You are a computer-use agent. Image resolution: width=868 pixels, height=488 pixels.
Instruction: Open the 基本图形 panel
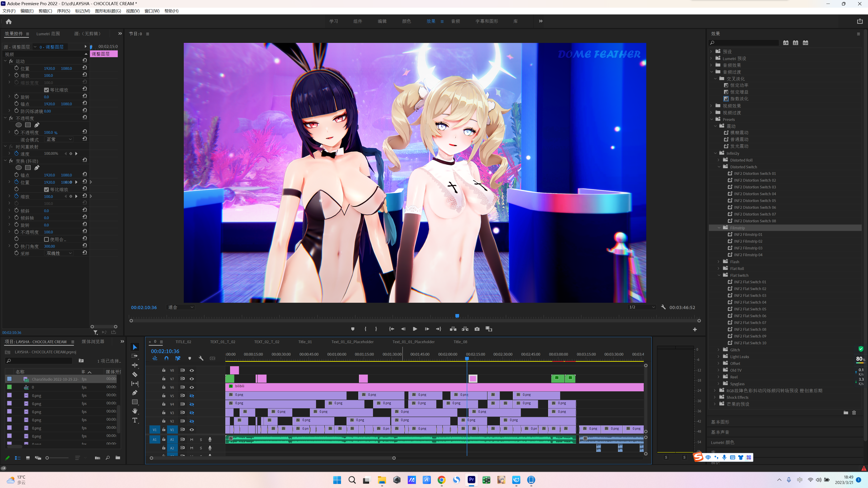pyautogui.click(x=720, y=422)
